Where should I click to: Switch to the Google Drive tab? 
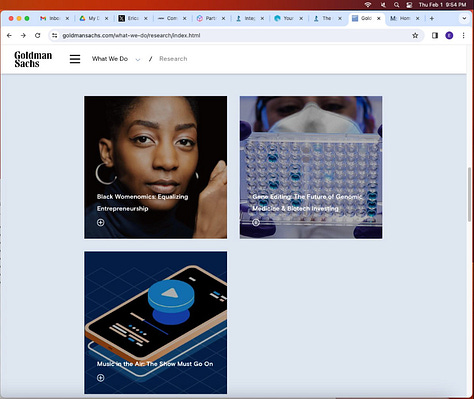coord(94,18)
